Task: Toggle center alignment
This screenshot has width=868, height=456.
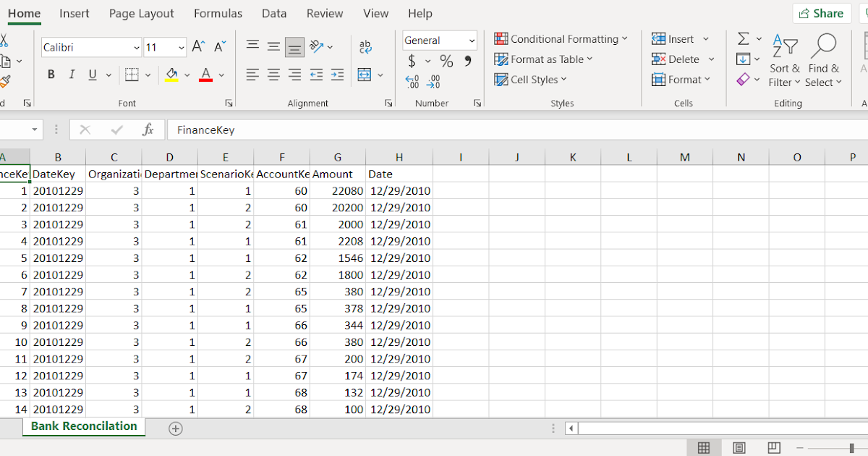Action: coord(273,75)
